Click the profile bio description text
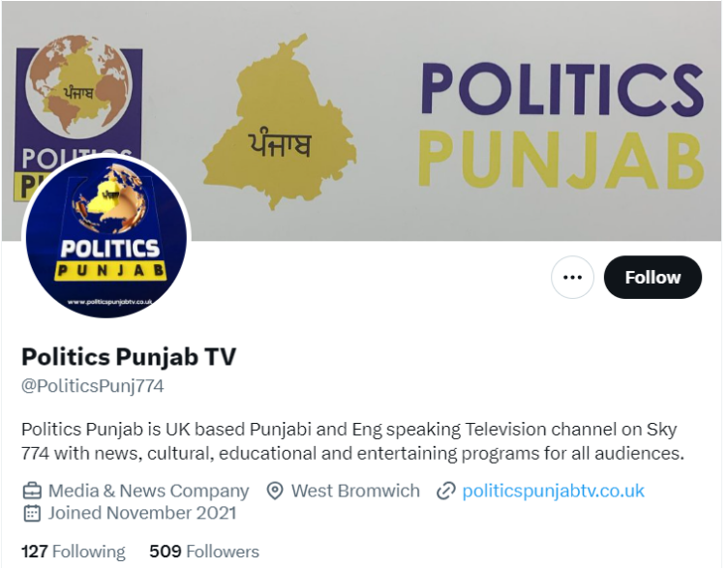This screenshot has width=728, height=568. click(352, 441)
